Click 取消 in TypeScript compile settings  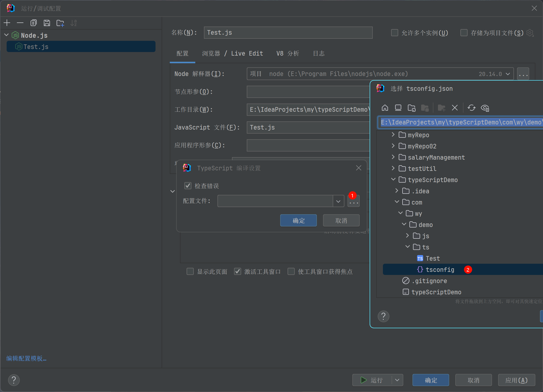pos(341,220)
